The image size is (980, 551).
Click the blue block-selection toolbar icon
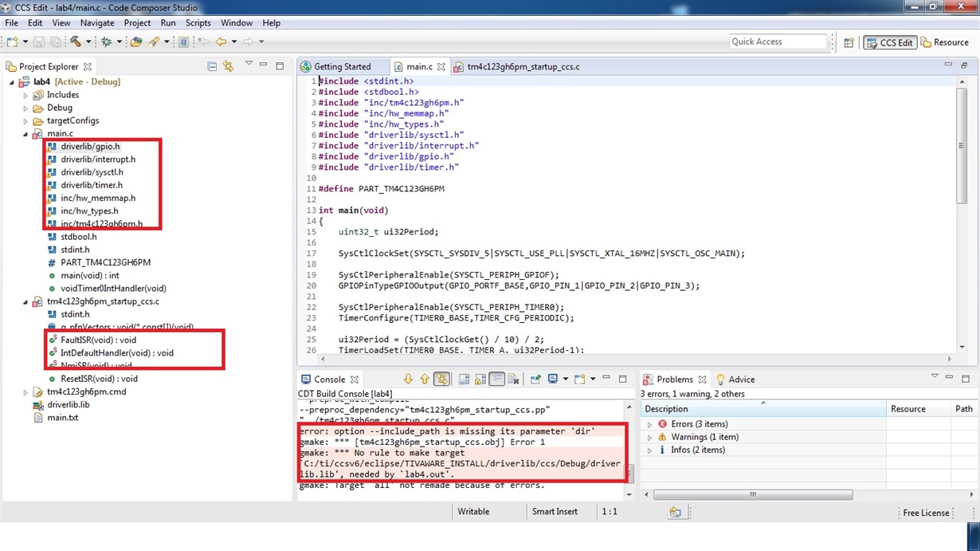pos(183,41)
